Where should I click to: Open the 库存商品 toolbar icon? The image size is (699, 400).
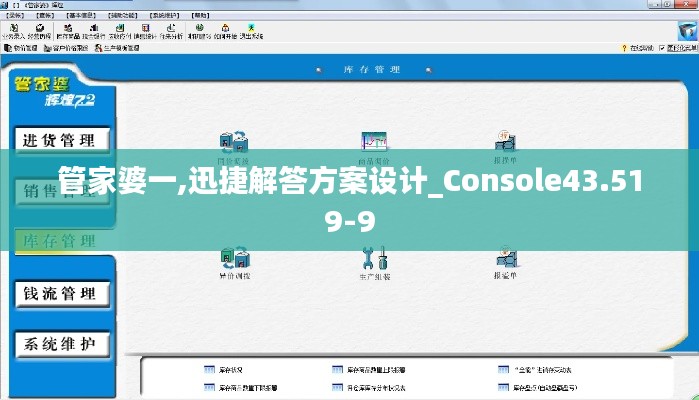[x=68, y=31]
